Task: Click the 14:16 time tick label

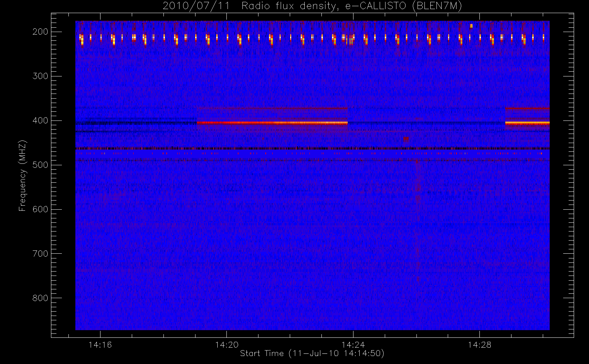Action: tap(100, 345)
